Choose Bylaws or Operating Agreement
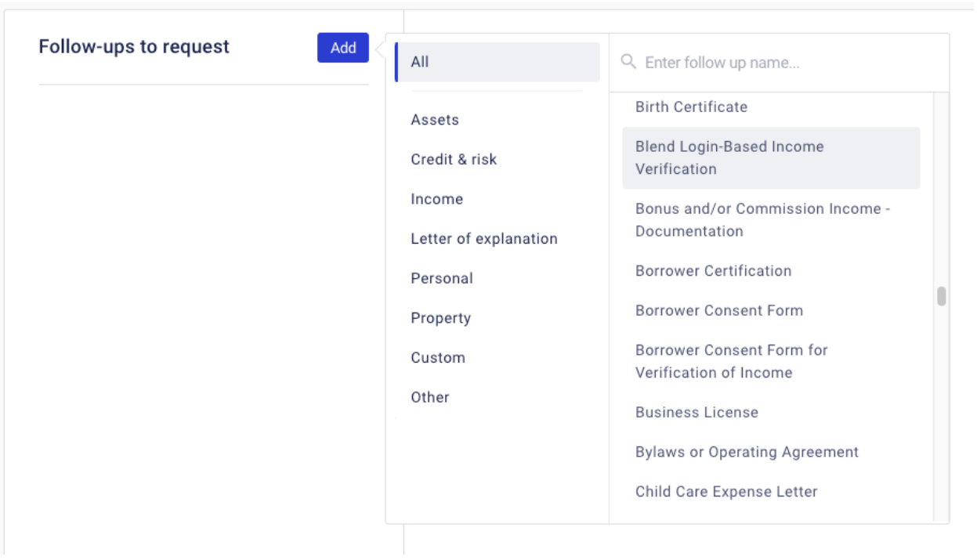Screen dimensions: 977x560 (x=747, y=452)
